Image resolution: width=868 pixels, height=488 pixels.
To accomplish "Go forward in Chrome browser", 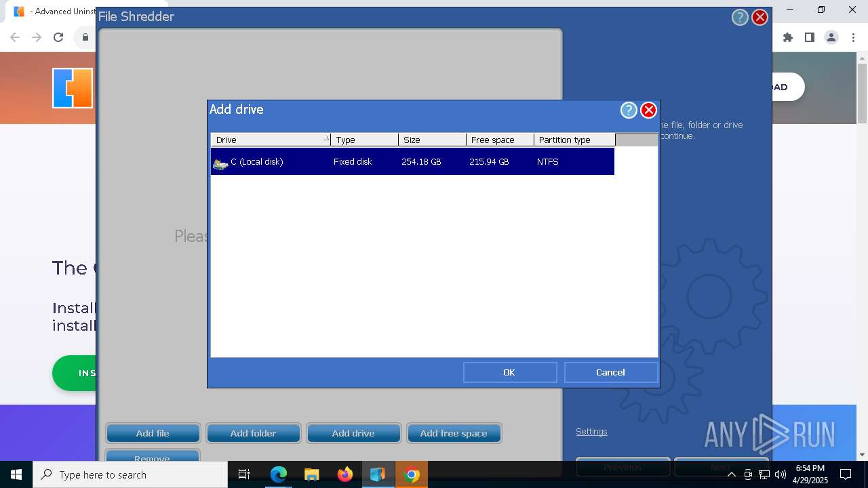I will pyautogui.click(x=37, y=37).
